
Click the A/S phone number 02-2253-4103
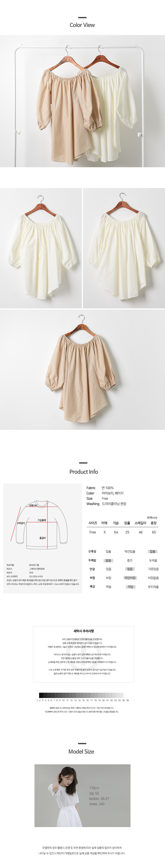[x=36, y=577]
